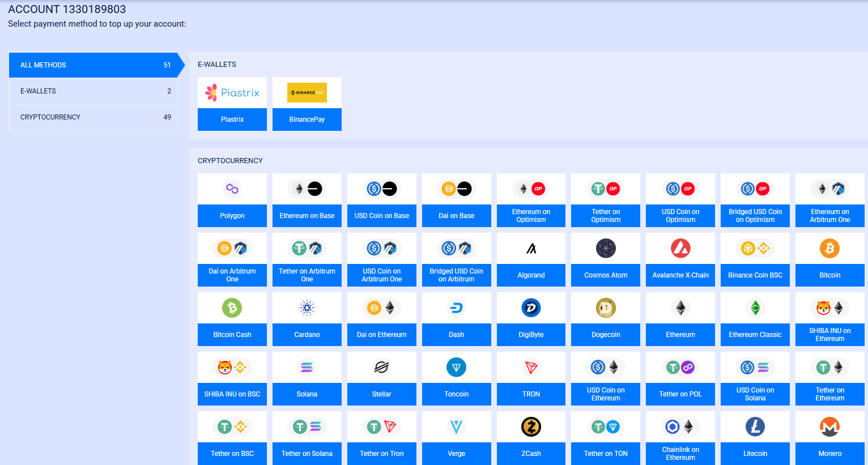The image size is (868, 465).
Task: Click the USD Coin on Solana button
Action: 755,394
